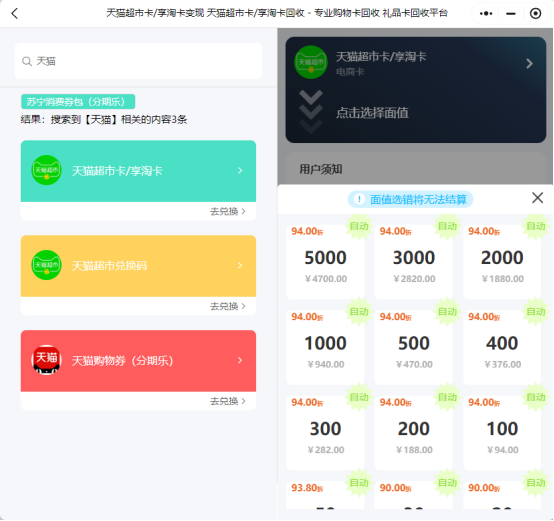Expand the chevron on 天猫购物券 card
This screenshot has width=554, height=521.
point(240,360)
